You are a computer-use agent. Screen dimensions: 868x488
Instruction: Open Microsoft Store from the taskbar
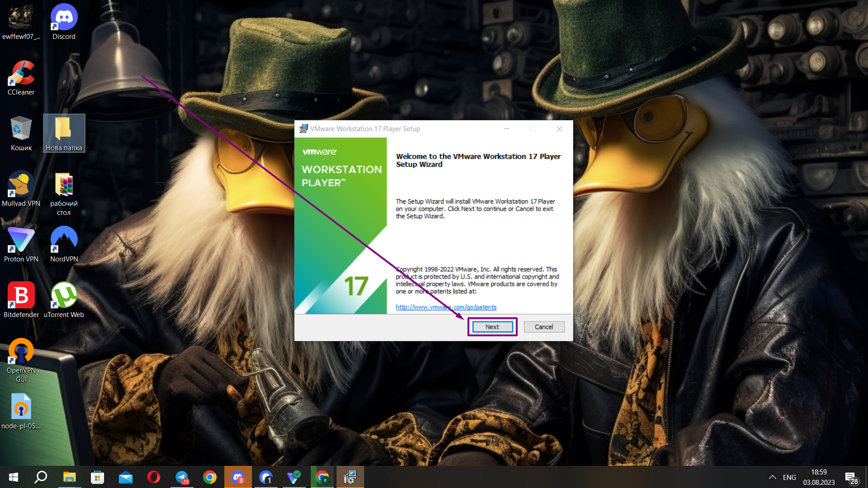click(97, 477)
